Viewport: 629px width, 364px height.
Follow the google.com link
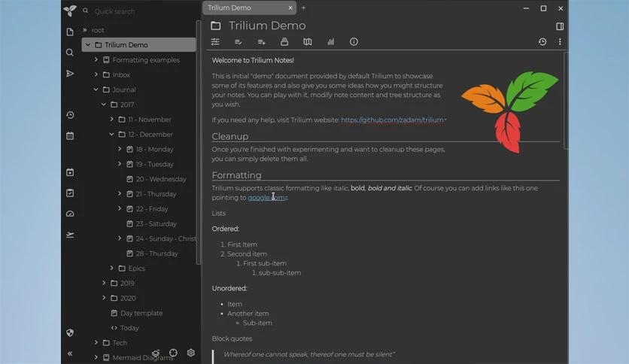tap(266, 198)
